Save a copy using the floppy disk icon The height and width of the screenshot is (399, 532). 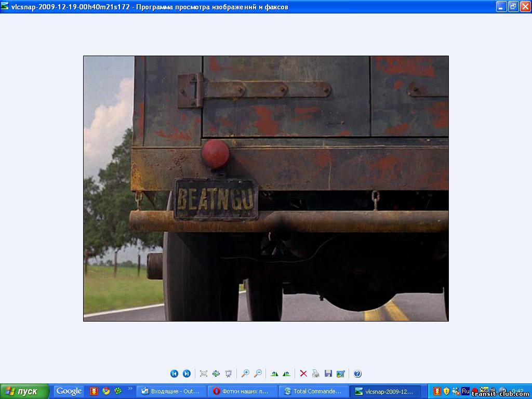pos(328,374)
